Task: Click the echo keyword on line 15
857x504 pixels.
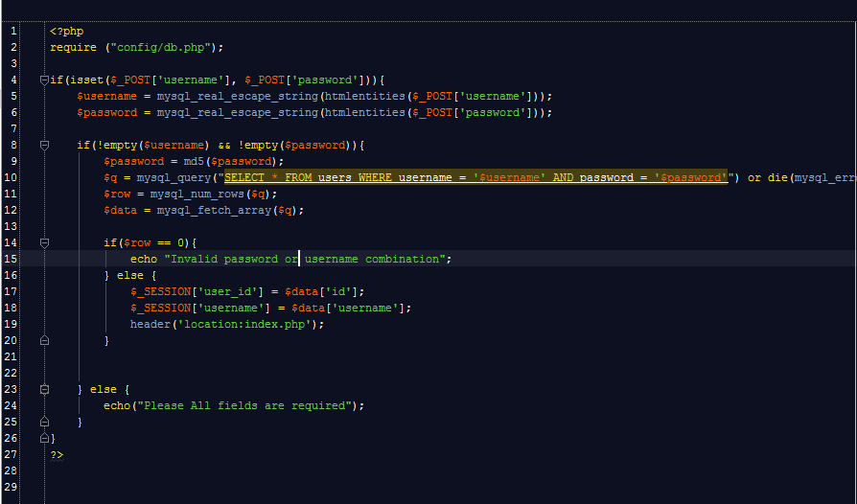Action: (x=144, y=259)
